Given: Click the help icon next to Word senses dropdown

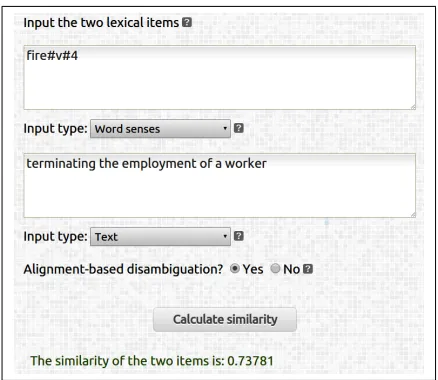Looking at the screenshot, I should [x=239, y=128].
